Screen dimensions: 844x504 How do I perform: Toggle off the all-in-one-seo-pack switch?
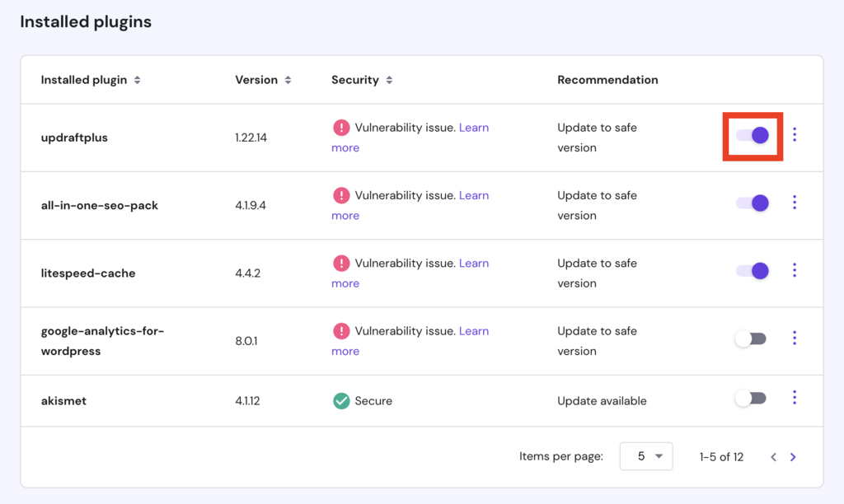click(x=751, y=202)
